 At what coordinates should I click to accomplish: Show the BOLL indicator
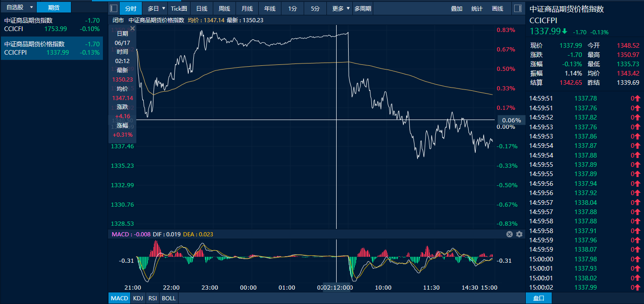(x=168, y=298)
